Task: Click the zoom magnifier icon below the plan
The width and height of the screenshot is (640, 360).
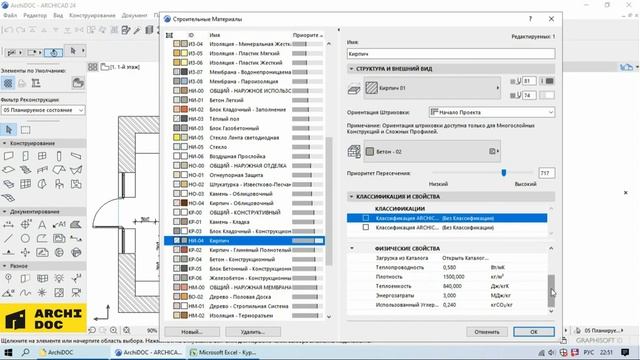Action: pyautogui.click(x=113, y=330)
